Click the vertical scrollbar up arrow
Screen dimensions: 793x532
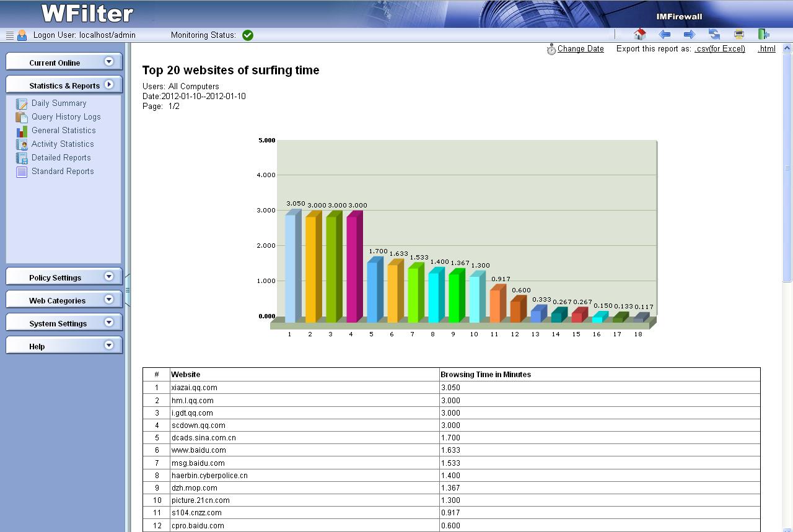tap(787, 48)
